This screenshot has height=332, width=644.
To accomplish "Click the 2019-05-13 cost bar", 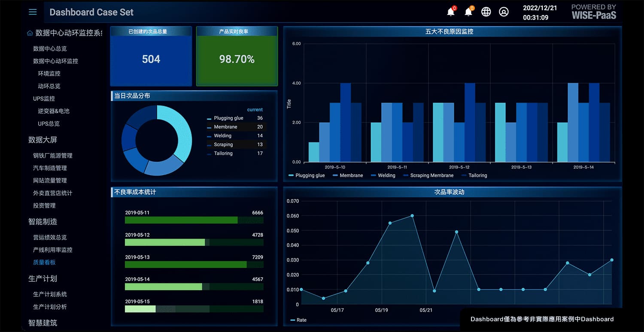I will click(x=194, y=265).
